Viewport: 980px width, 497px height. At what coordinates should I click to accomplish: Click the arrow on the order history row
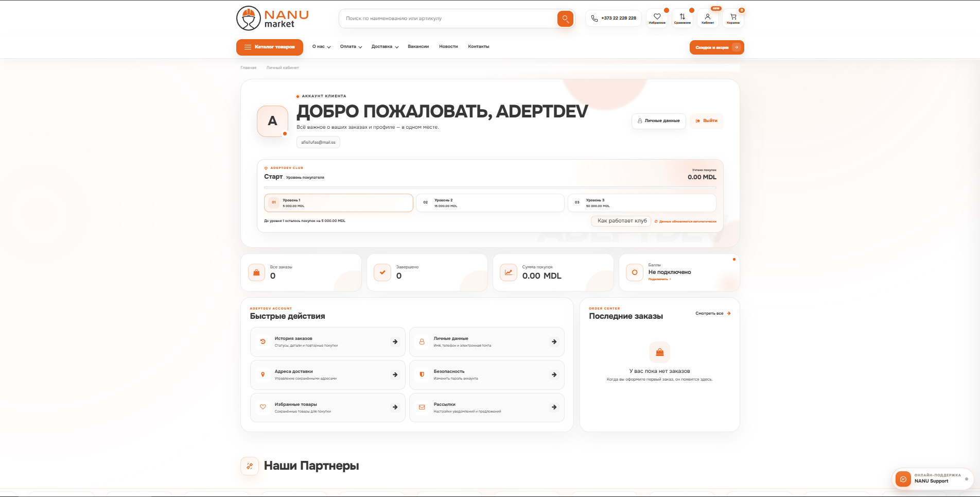tap(395, 341)
